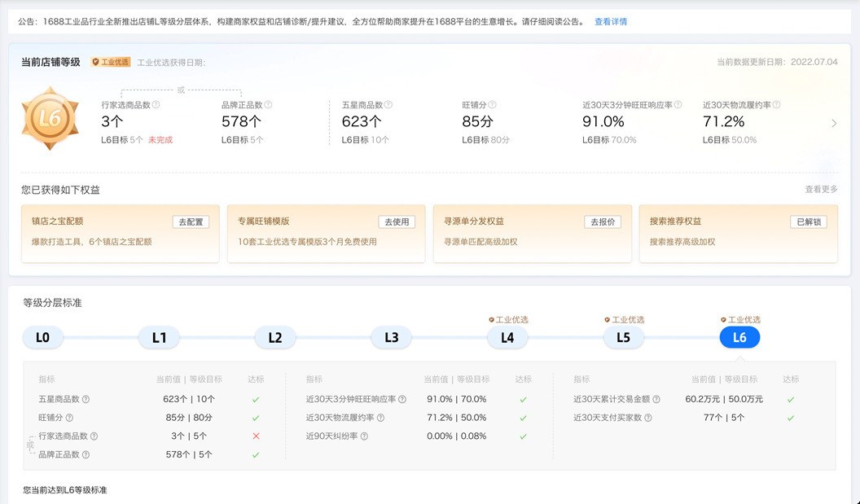Click 去报价 button on 寻源单分发权益
This screenshot has width=860, height=504.
(603, 221)
